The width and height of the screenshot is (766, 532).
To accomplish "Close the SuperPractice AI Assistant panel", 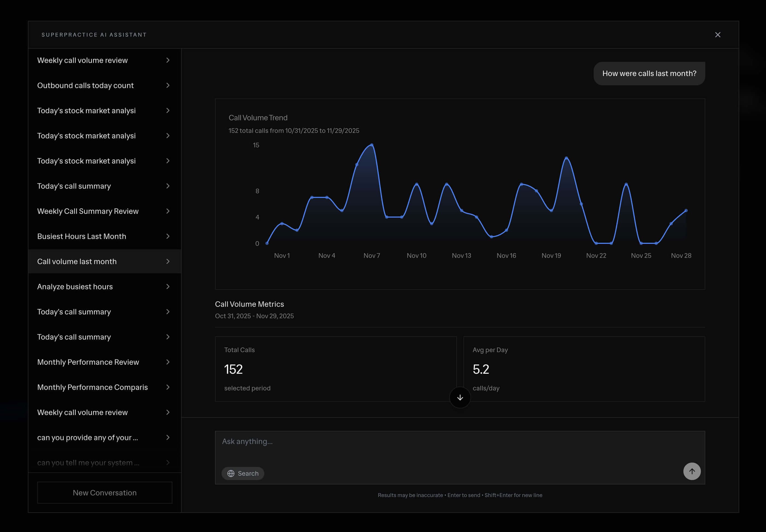I will (718, 35).
